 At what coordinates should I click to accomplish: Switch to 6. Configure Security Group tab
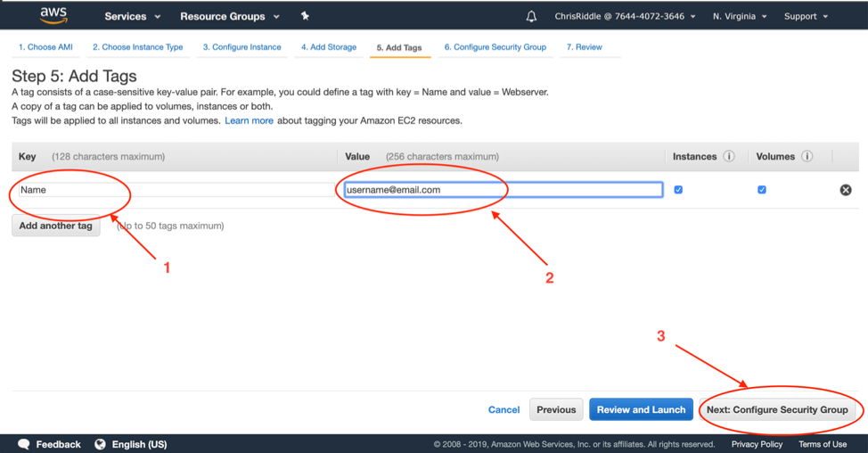495,47
